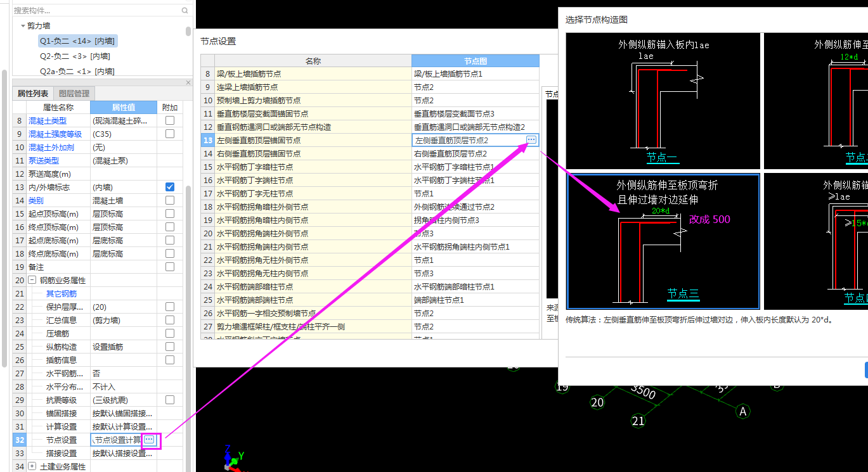The width and height of the screenshot is (868, 472).
Task: Uncheck 附加 checkbox for 内/外墙标志
Action: click(170, 187)
